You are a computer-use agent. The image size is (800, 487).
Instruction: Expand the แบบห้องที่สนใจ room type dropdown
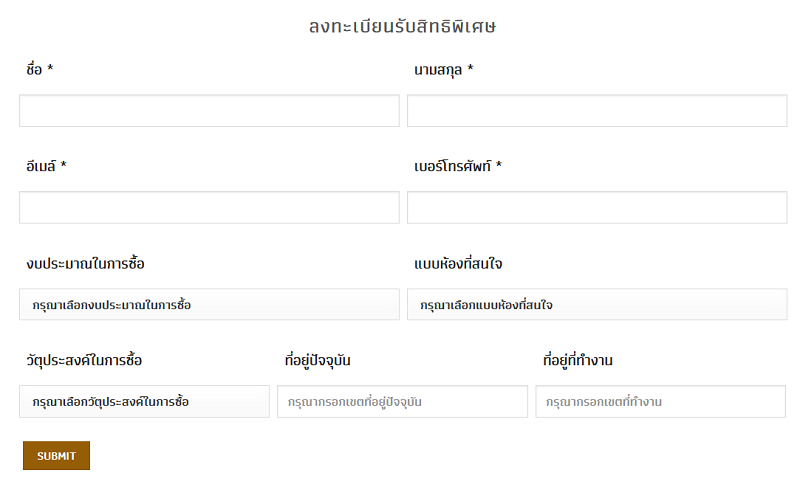click(x=597, y=304)
